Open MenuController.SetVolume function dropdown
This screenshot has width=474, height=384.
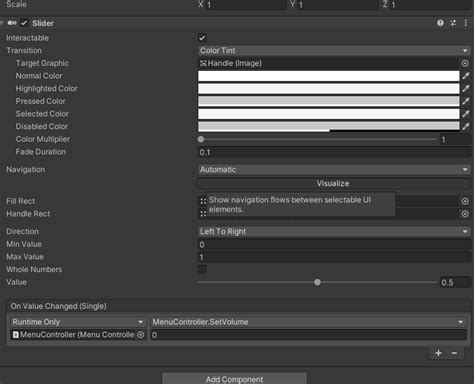pyautogui.click(x=308, y=322)
